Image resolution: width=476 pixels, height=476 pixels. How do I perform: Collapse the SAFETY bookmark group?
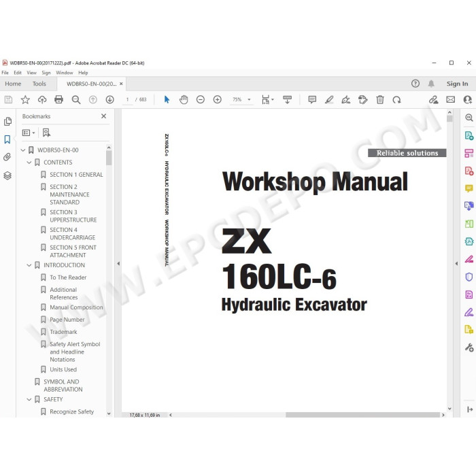click(29, 400)
